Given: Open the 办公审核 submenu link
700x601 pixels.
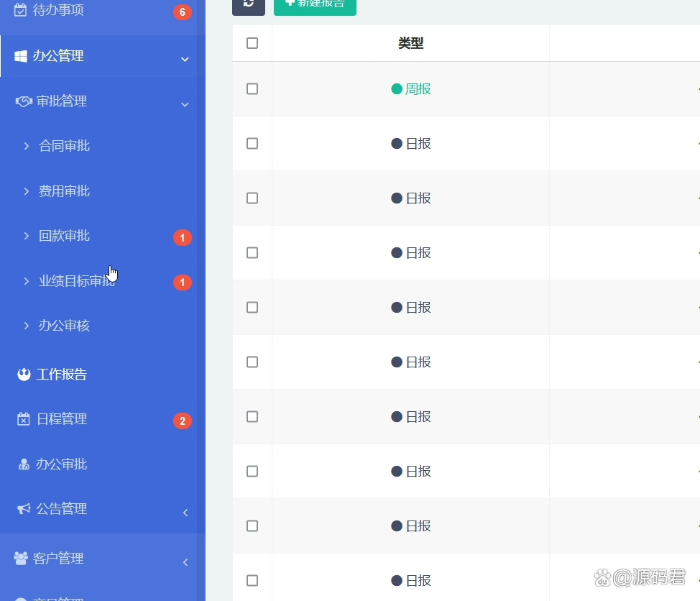Looking at the screenshot, I should (64, 326).
